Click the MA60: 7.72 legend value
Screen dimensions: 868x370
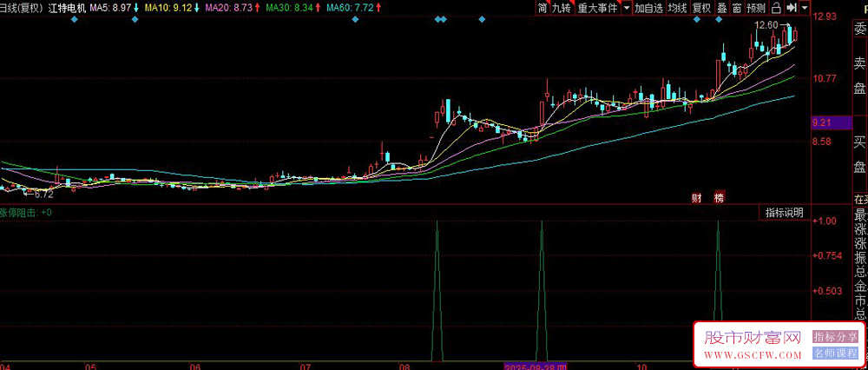pos(349,8)
